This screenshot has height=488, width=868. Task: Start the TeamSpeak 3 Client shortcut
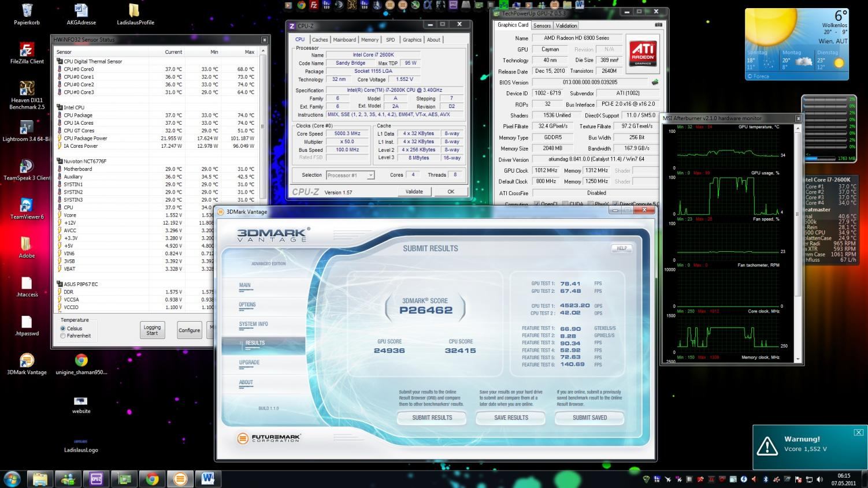27,170
